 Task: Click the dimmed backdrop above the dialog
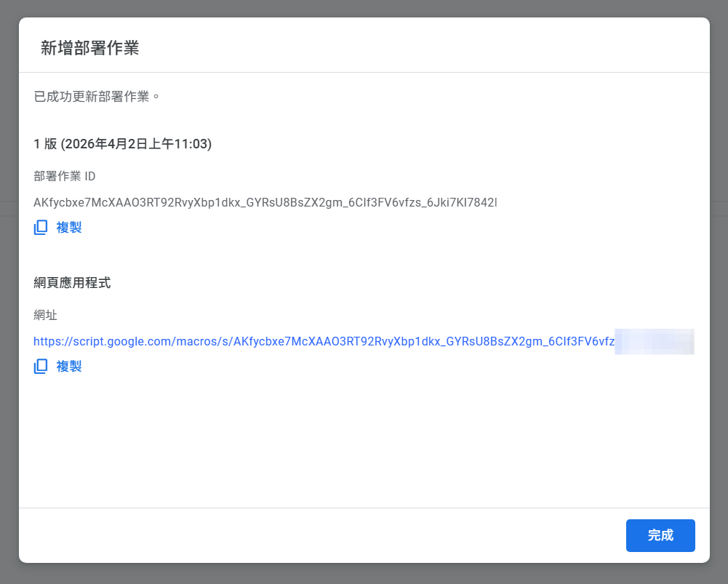click(364, 8)
